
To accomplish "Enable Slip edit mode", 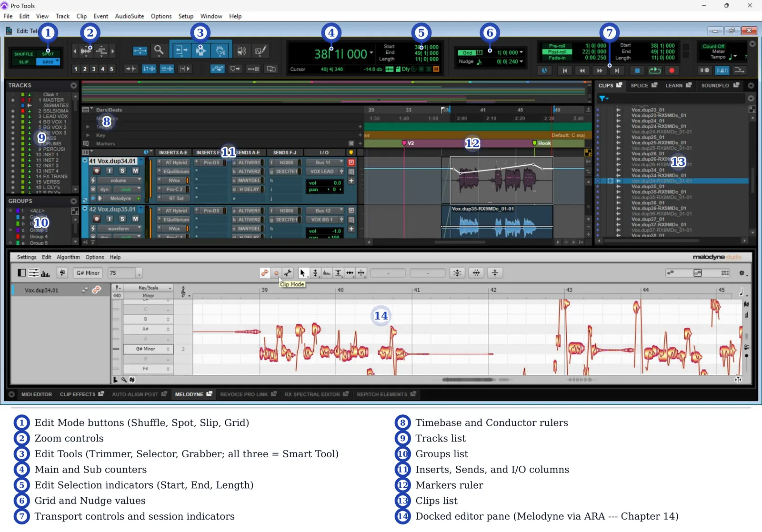I will point(23,62).
